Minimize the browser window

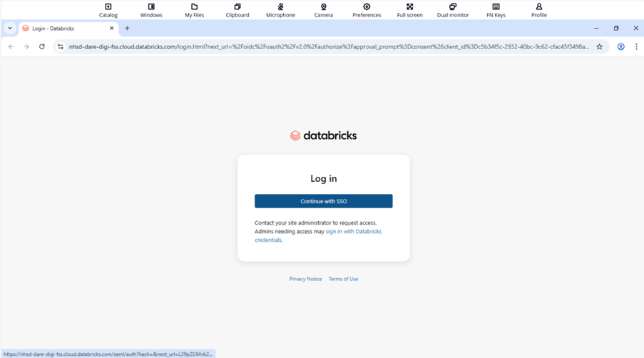[596, 29]
